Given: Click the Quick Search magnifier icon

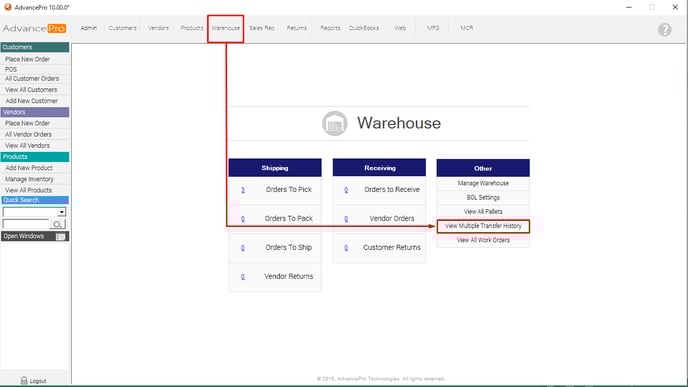Looking at the screenshot, I should [x=57, y=224].
